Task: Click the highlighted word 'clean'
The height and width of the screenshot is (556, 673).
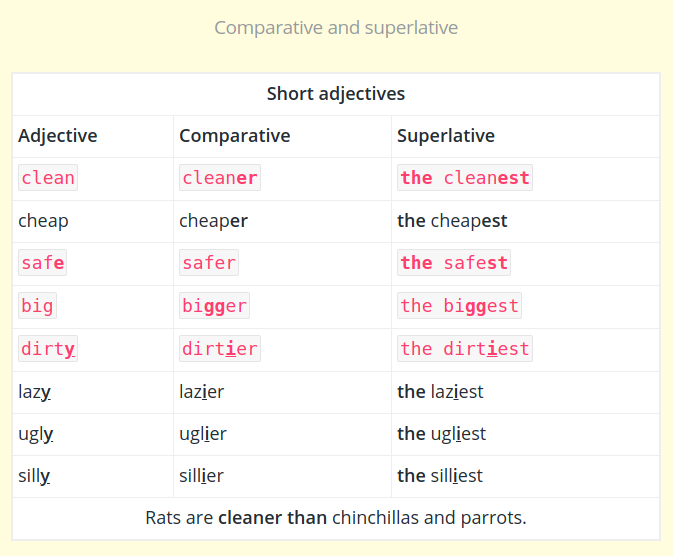Action: pyautogui.click(x=48, y=177)
